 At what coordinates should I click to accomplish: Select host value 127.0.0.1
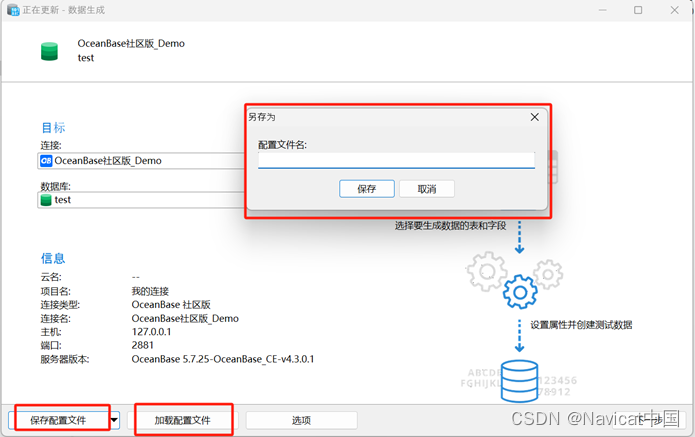151,332
